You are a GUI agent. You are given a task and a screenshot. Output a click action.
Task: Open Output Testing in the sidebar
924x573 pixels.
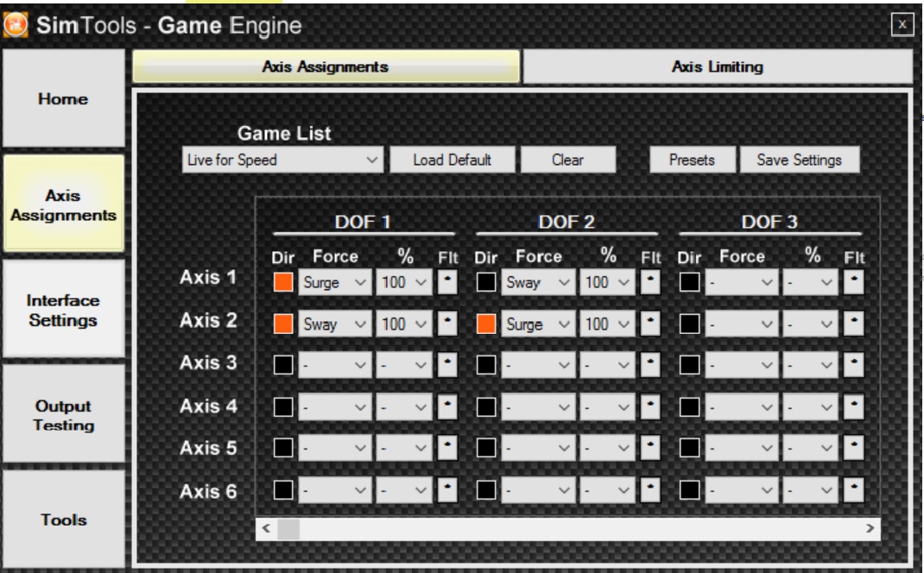coord(63,414)
